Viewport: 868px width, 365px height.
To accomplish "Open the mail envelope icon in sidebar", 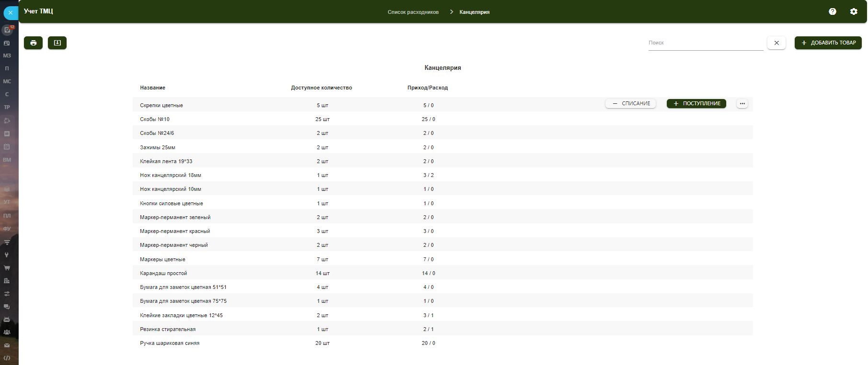I will [7, 345].
